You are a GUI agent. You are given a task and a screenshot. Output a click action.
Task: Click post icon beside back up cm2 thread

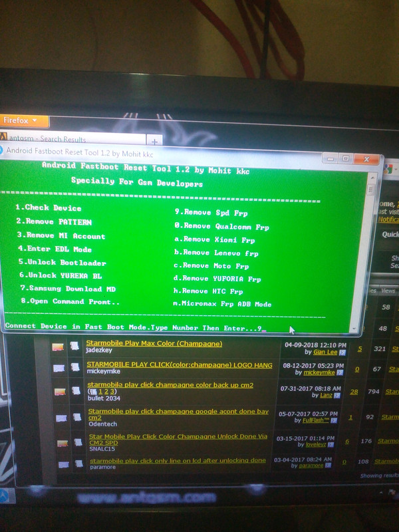(x=76, y=390)
